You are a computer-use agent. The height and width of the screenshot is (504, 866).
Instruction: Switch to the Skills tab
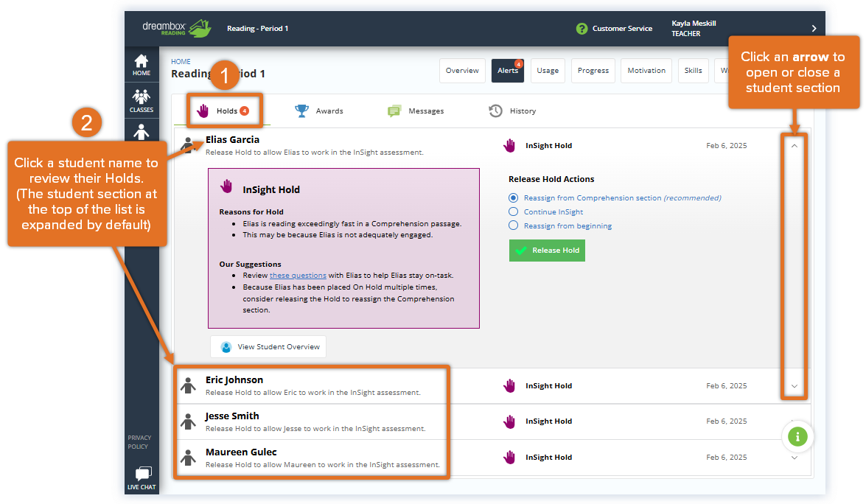click(x=693, y=71)
